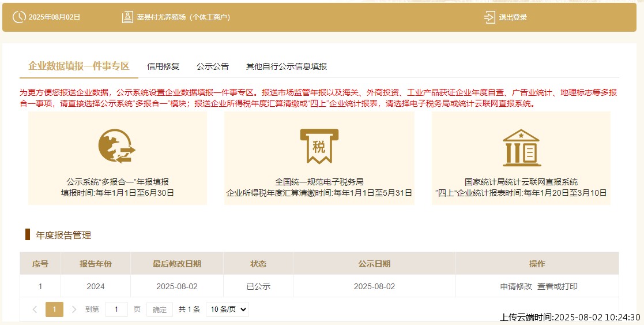
Task: Click last modified date 2025-08-02 cell
Action: [x=177, y=286]
